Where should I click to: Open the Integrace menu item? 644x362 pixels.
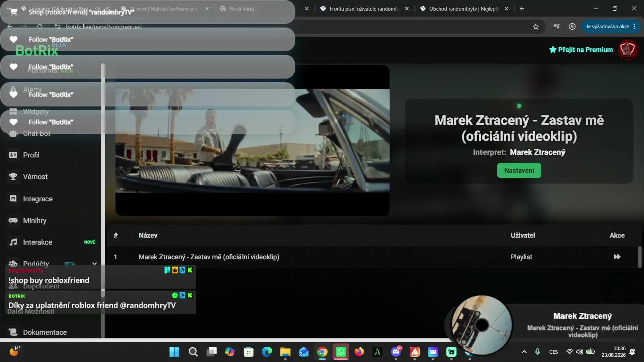point(38,199)
